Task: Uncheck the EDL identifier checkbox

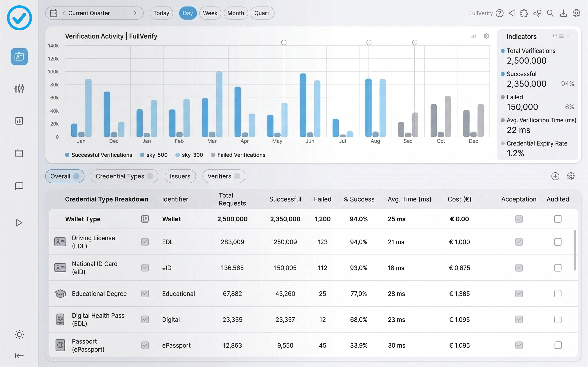Action: 145,242
